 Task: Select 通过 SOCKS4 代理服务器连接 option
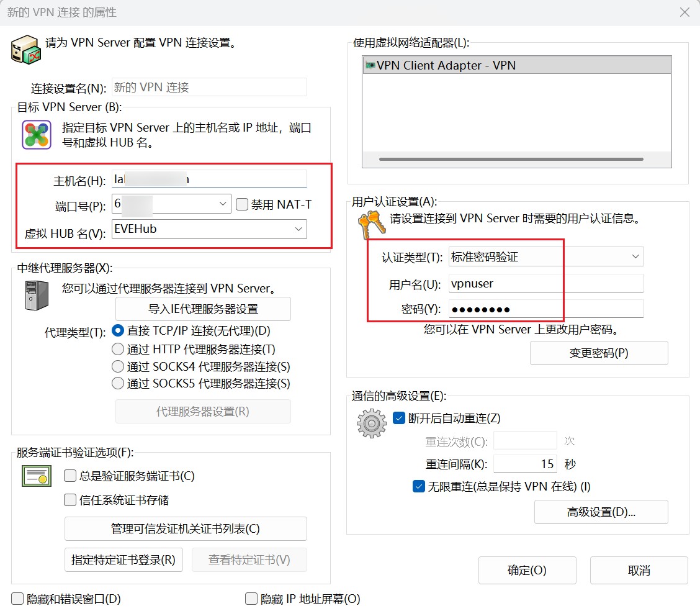pyautogui.click(x=118, y=367)
